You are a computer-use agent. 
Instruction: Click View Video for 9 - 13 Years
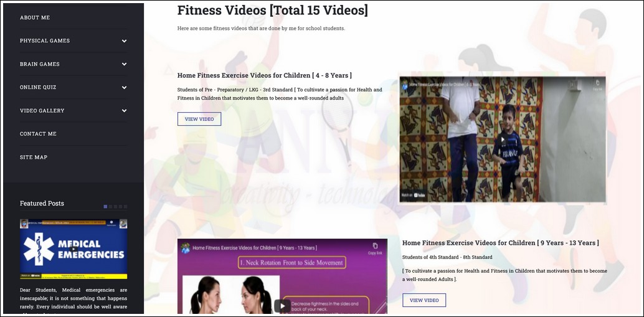pyautogui.click(x=424, y=300)
